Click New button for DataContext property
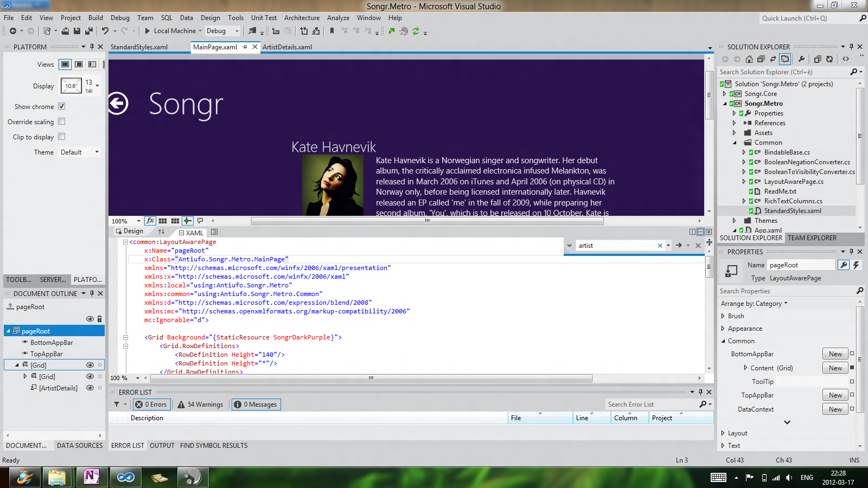The image size is (868, 488). [x=835, y=409]
